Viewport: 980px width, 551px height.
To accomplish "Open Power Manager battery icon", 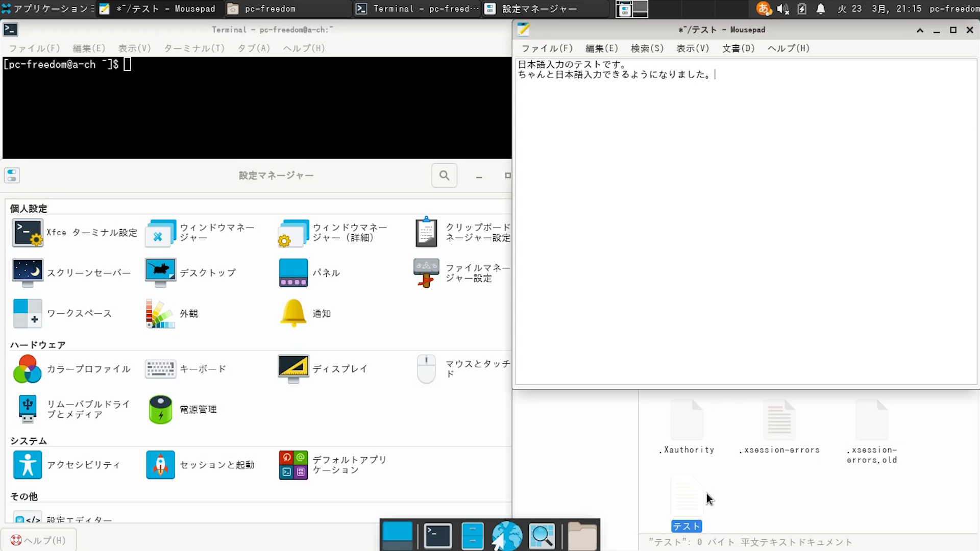I will [x=160, y=410].
